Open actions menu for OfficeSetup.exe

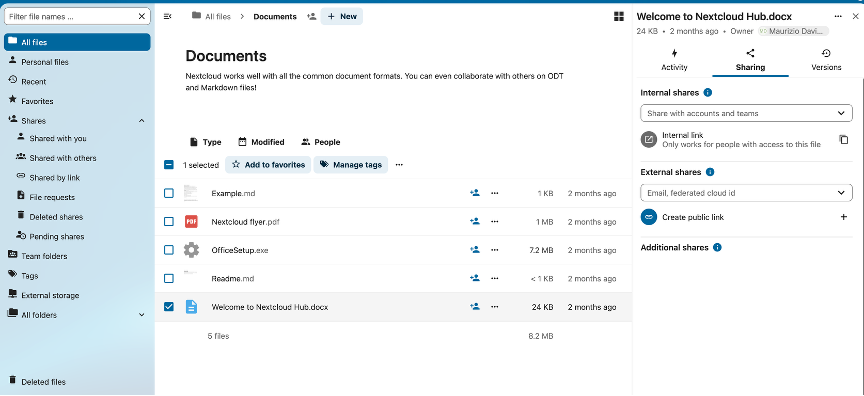click(495, 250)
